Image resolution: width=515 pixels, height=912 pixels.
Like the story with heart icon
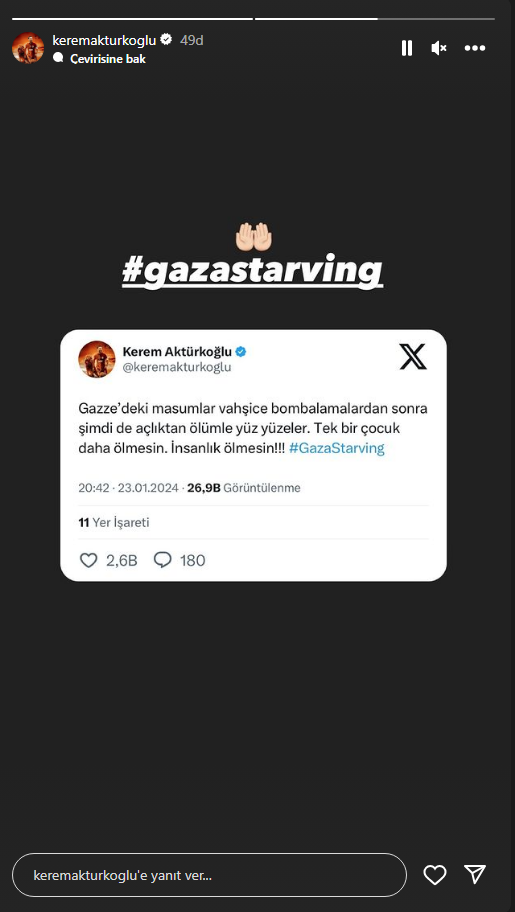tap(435, 875)
